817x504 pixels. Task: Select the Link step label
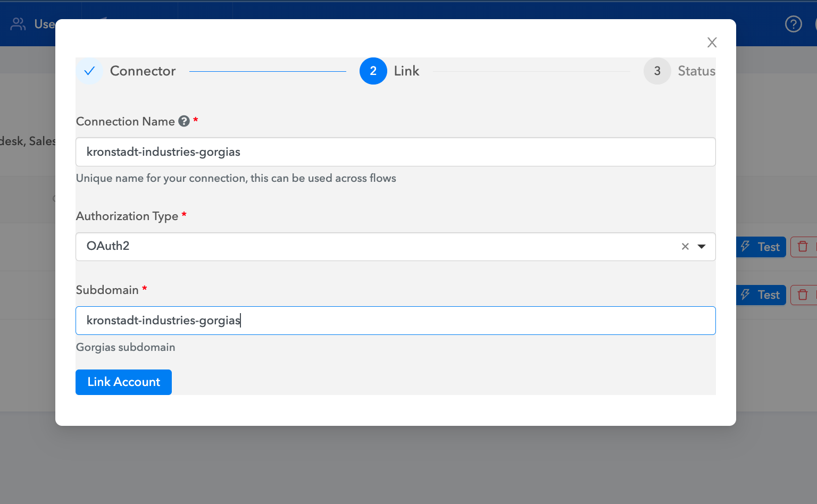(x=406, y=71)
